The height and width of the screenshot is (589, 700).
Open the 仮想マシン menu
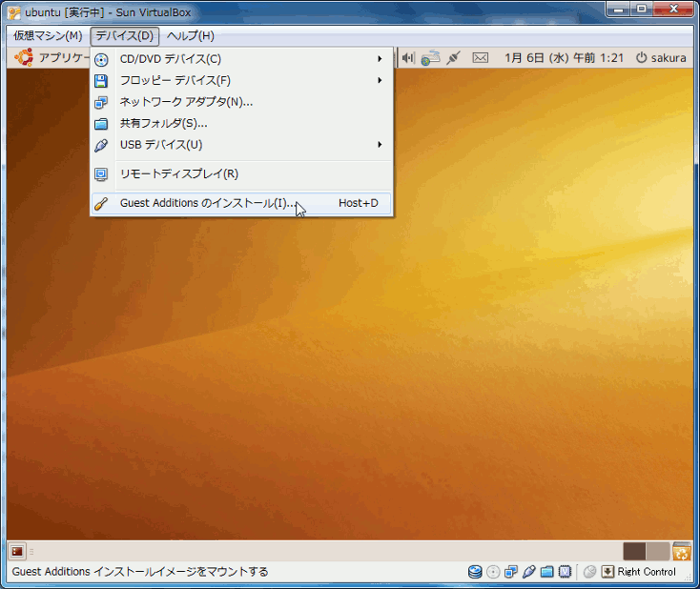click(48, 36)
